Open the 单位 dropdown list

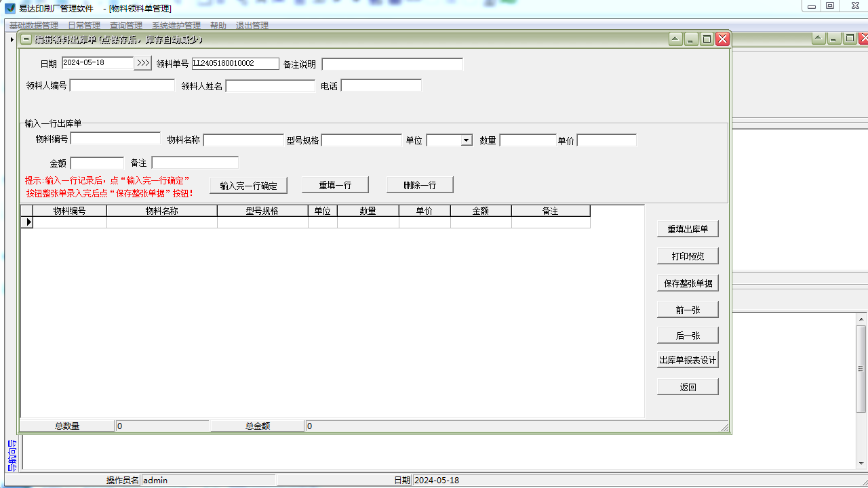(x=466, y=140)
